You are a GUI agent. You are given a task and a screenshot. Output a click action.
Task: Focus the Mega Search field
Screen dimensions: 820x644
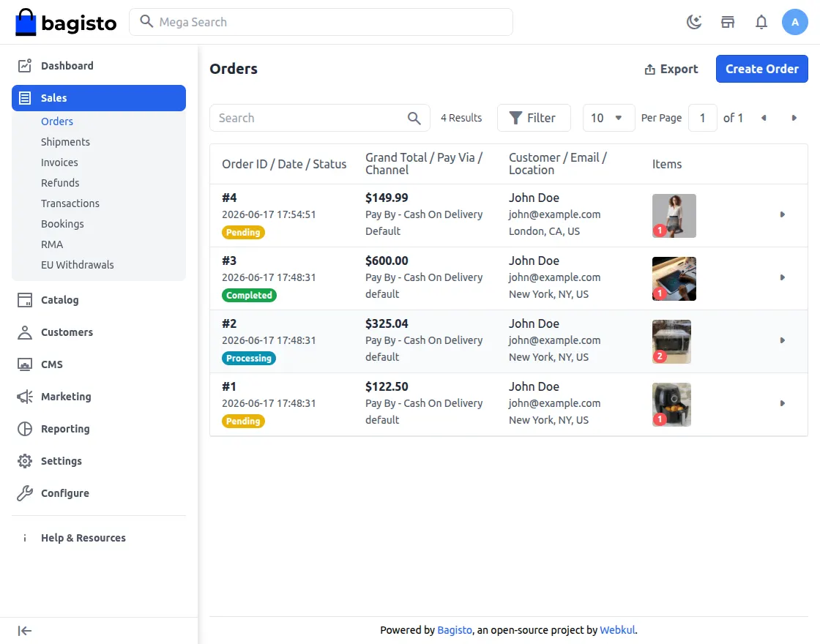(321, 22)
